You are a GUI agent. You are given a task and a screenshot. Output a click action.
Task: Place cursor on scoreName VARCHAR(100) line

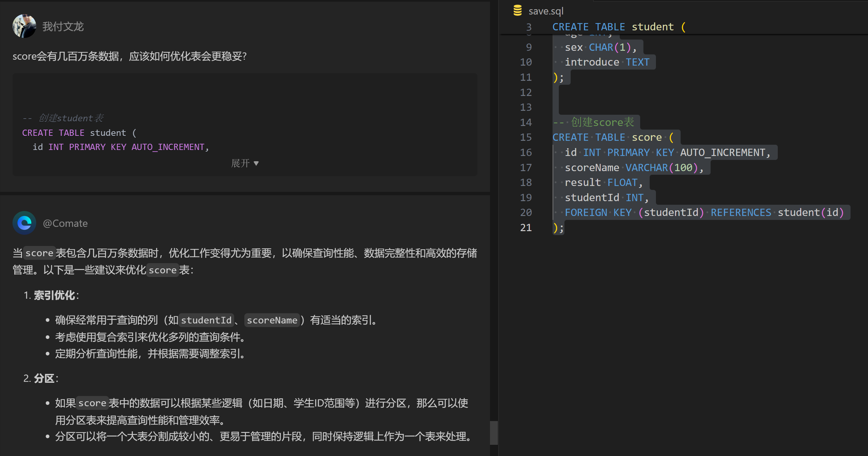(634, 167)
